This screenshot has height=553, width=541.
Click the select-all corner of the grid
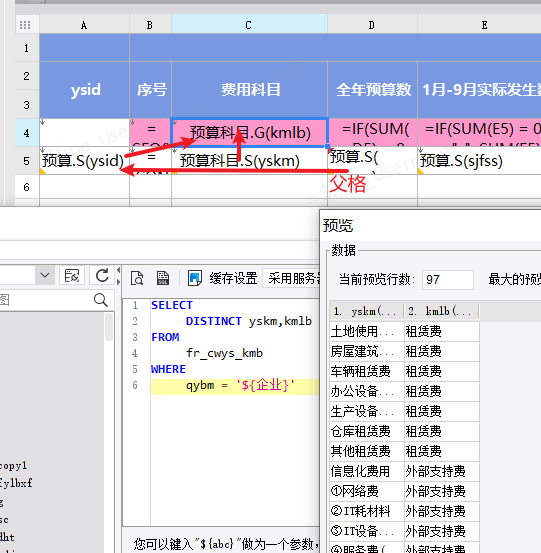click(25, 25)
